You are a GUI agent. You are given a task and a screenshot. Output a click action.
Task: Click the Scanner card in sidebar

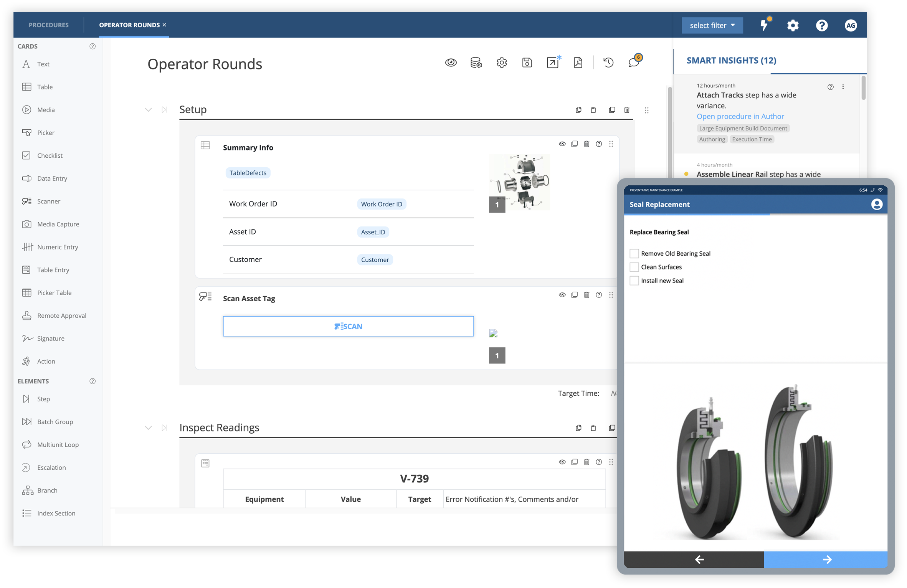click(x=49, y=201)
